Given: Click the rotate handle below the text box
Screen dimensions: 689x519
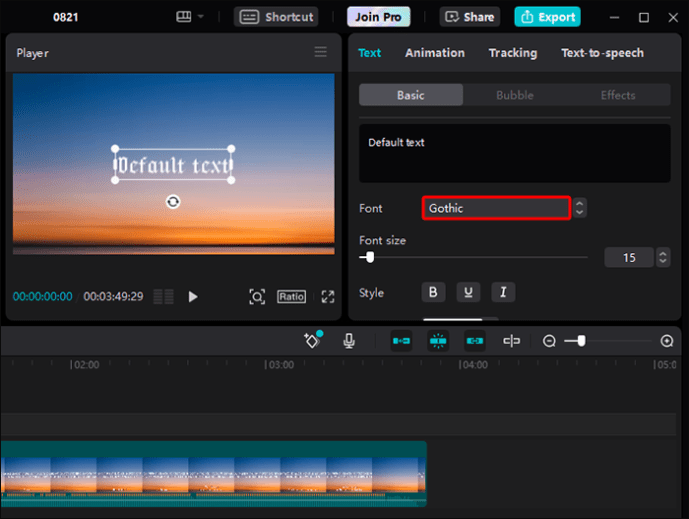Looking at the screenshot, I should pos(173,202).
